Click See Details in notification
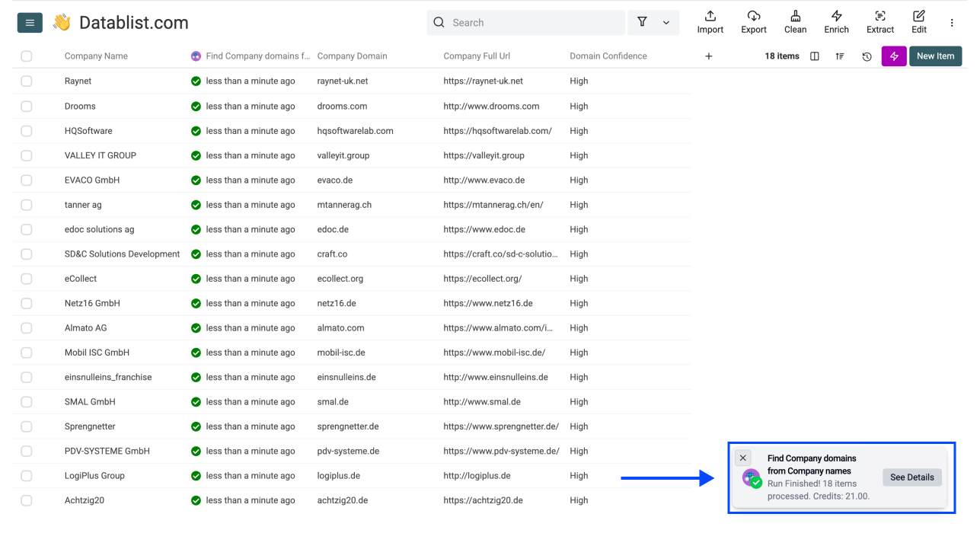The image size is (980, 533). pos(912,477)
